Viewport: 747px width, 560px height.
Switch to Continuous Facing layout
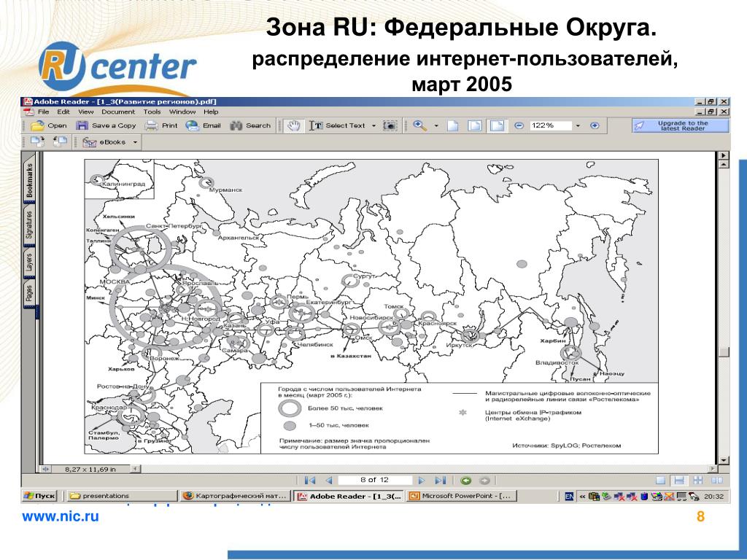coord(698,481)
